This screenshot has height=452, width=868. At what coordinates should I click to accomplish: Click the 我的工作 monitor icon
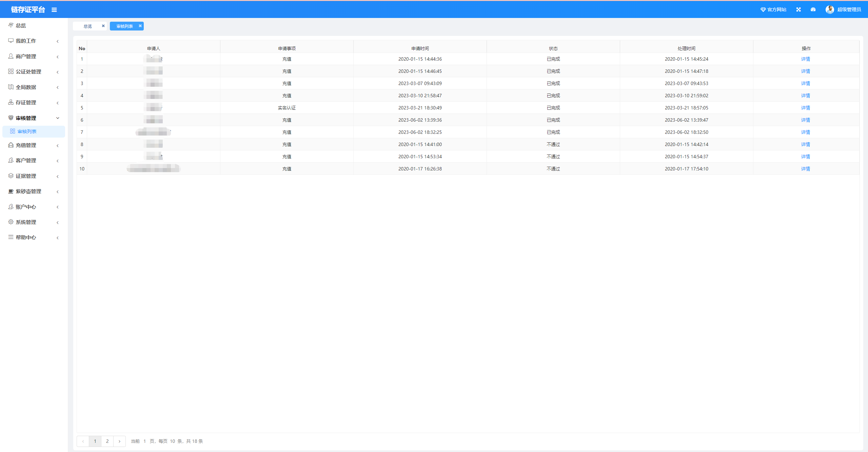coord(11,41)
